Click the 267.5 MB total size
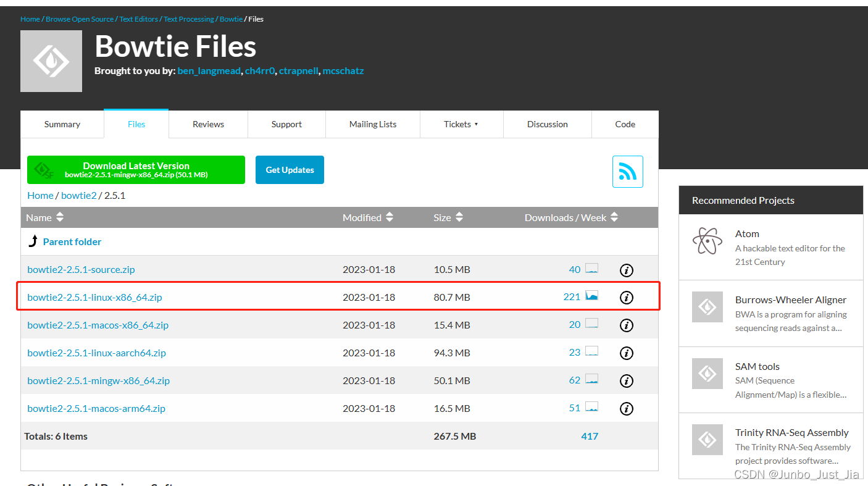The width and height of the screenshot is (868, 486). (455, 437)
